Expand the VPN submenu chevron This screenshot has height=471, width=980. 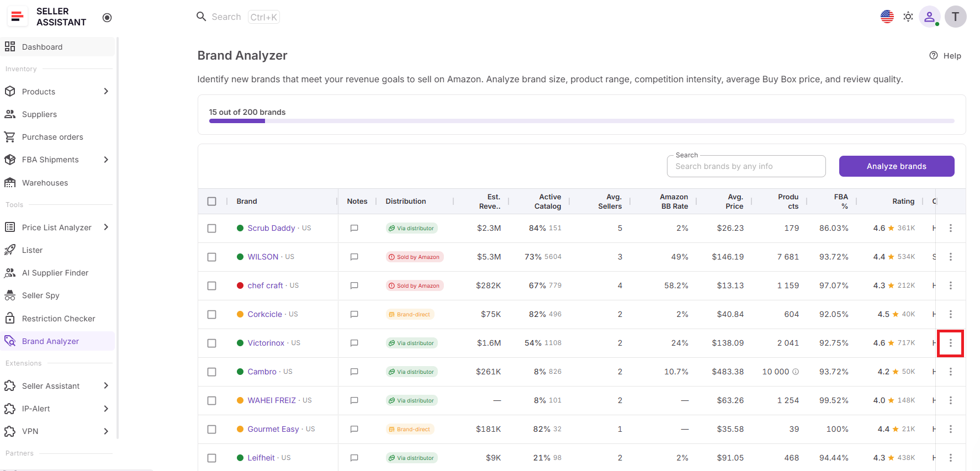point(106,431)
